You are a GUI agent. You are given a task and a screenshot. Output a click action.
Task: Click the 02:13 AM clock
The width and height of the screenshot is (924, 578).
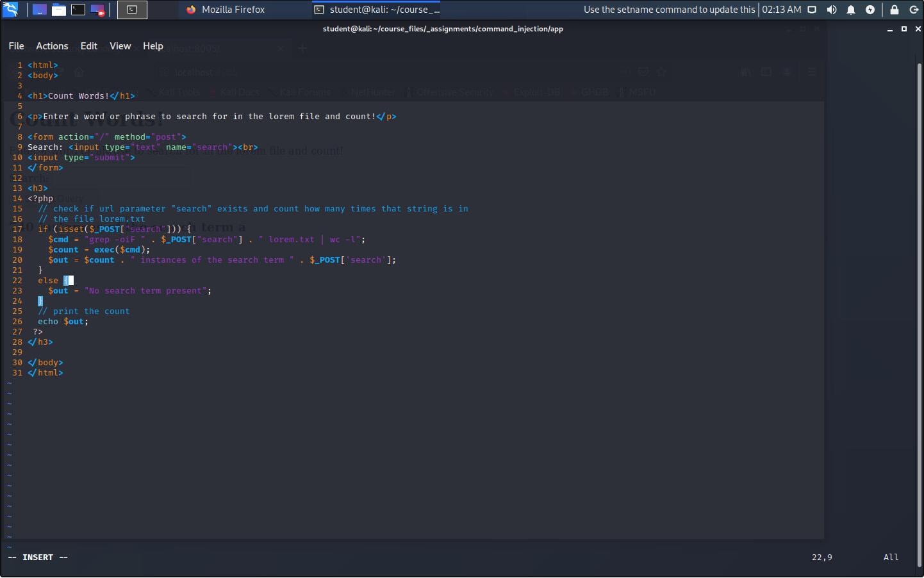point(782,10)
